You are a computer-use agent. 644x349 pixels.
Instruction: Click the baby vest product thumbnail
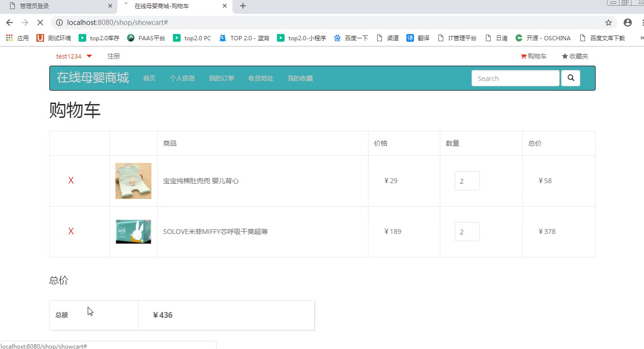133,181
